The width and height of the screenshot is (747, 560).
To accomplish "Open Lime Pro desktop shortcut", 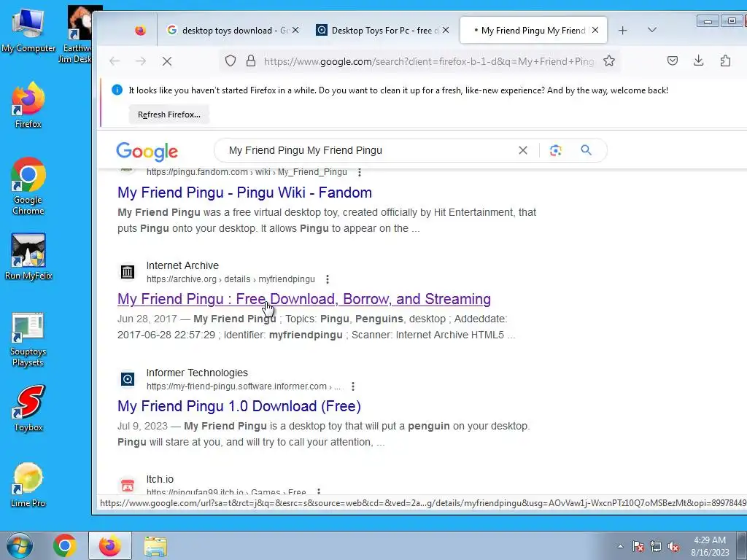I will (x=28, y=484).
